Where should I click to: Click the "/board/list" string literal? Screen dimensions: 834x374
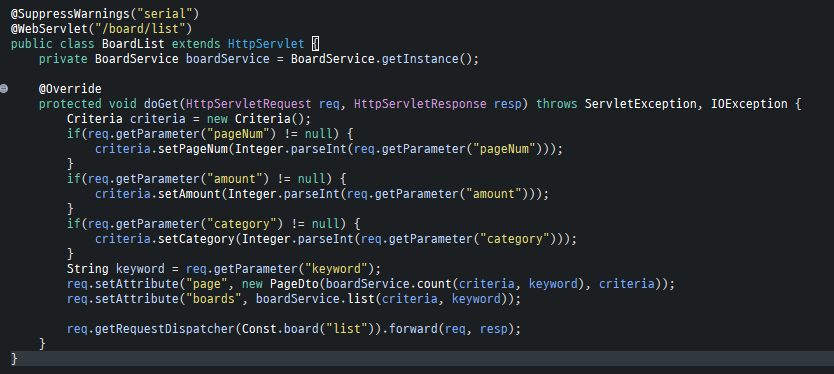[140, 28]
